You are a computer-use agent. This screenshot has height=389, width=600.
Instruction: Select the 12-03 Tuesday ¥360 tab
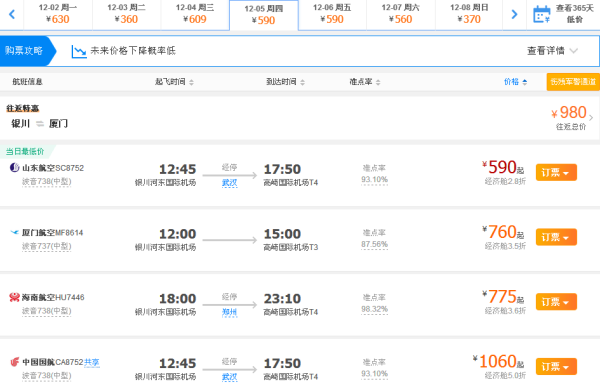pyautogui.click(x=126, y=15)
